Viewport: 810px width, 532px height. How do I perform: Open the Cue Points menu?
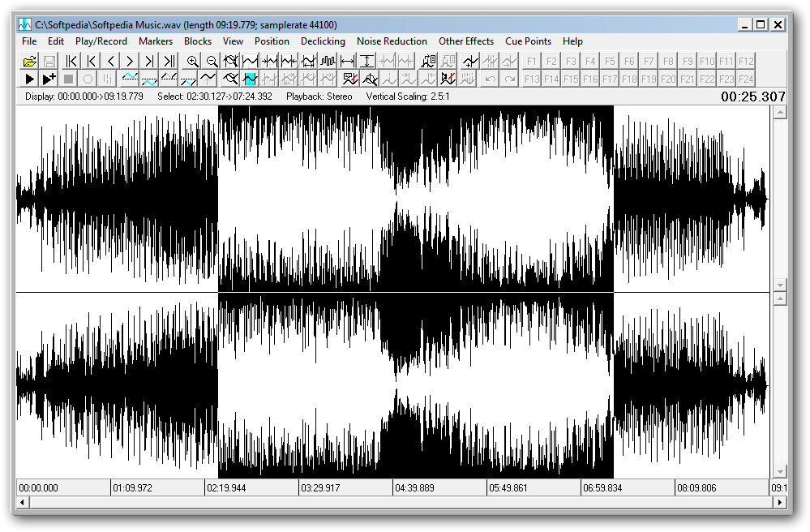pos(528,41)
